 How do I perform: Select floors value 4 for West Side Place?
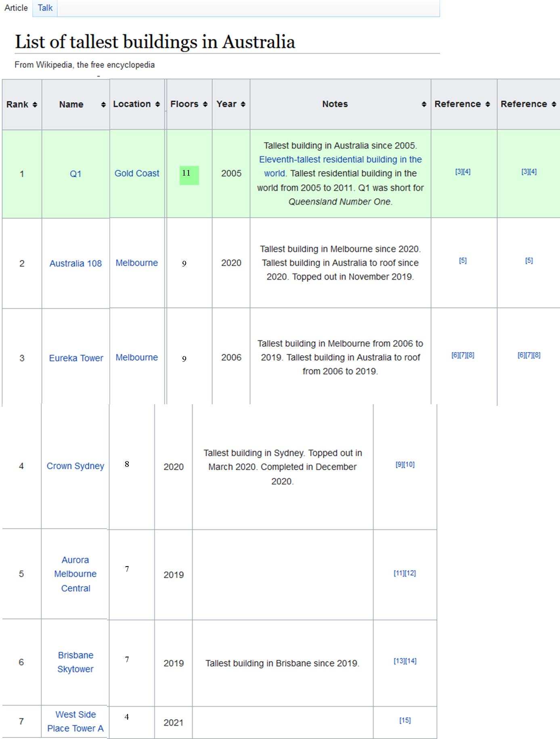[x=127, y=717]
